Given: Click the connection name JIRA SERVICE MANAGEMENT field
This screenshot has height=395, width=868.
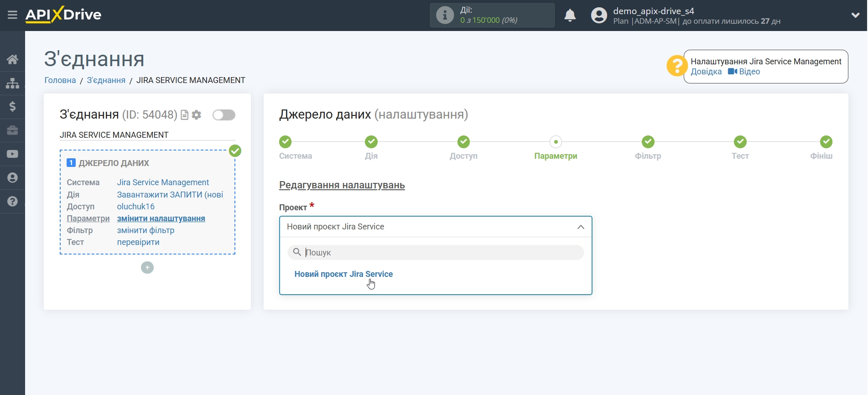Looking at the screenshot, I should click(x=147, y=135).
